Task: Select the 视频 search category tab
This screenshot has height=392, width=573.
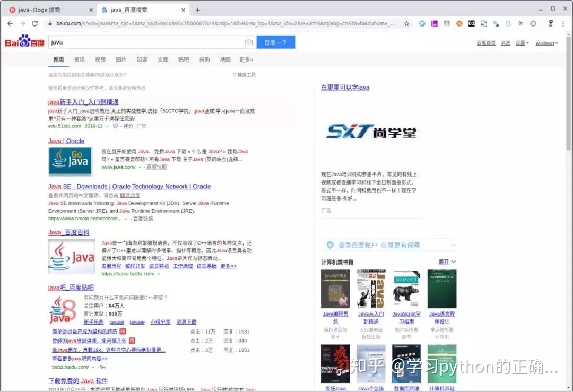Action: click(100, 59)
